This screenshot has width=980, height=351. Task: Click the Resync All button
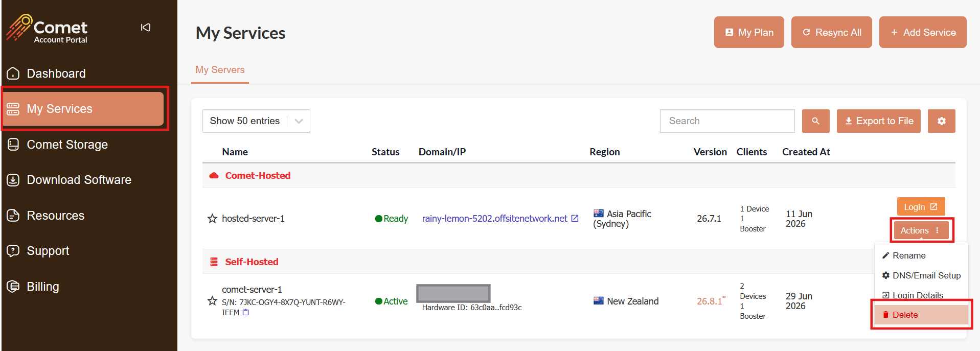[x=831, y=32]
